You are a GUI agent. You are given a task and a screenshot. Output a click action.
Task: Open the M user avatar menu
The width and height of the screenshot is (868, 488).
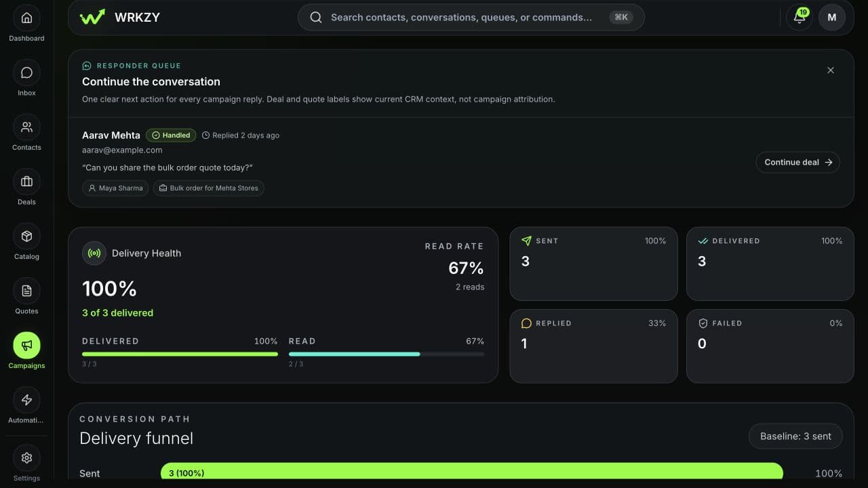point(832,18)
